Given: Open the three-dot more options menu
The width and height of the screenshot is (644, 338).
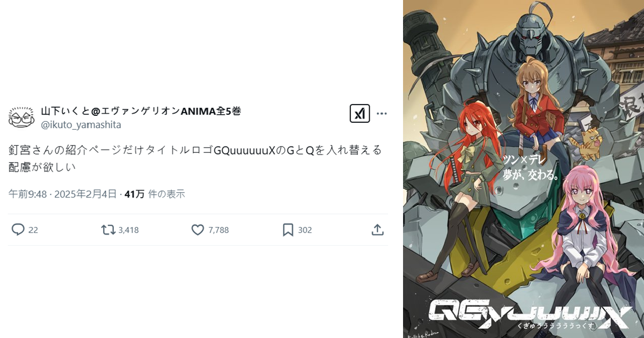Looking at the screenshot, I should point(382,114).
